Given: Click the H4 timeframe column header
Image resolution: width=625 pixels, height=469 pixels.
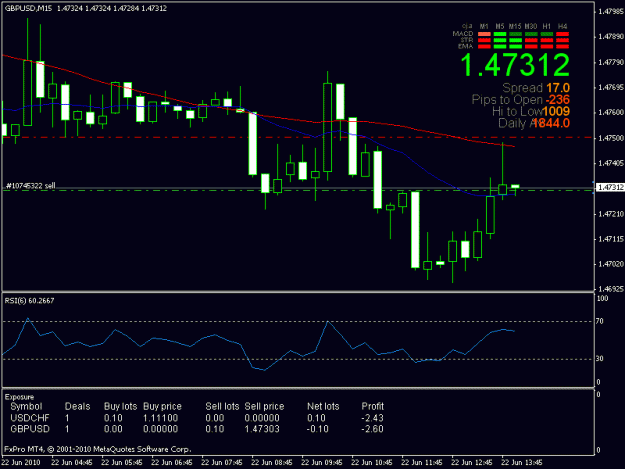Looking at the screenshot, I should click(562, 26).
